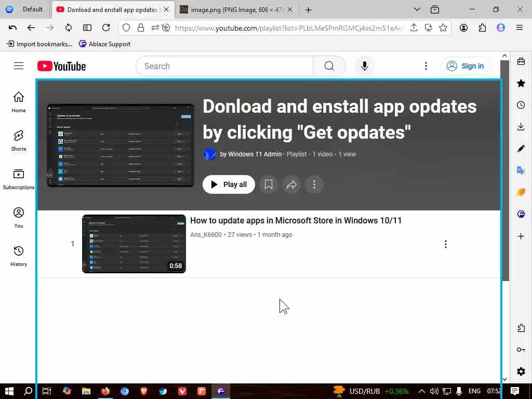Open video row action menu three dots
The height and width of the screenshot is (399, 532).
pyautogui.click(x=445, y=244)
